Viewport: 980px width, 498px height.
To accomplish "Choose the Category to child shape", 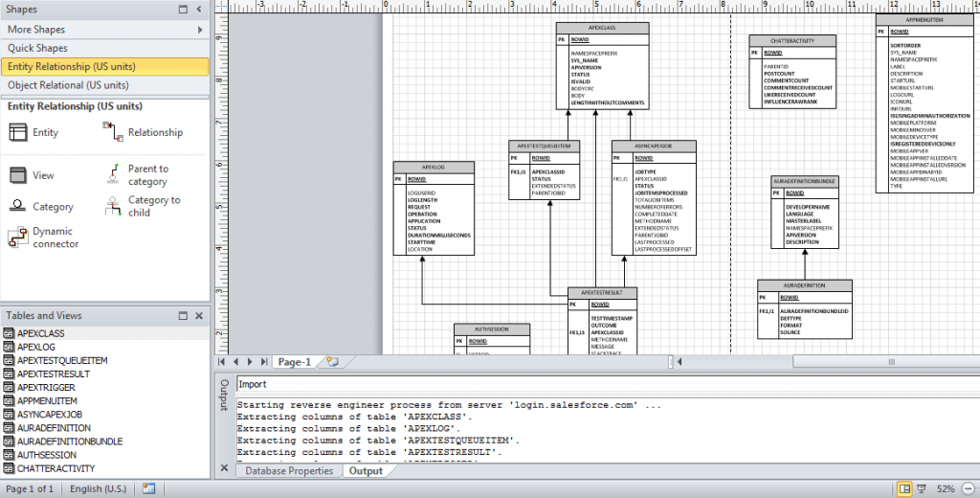I will (x=111, y=206).
